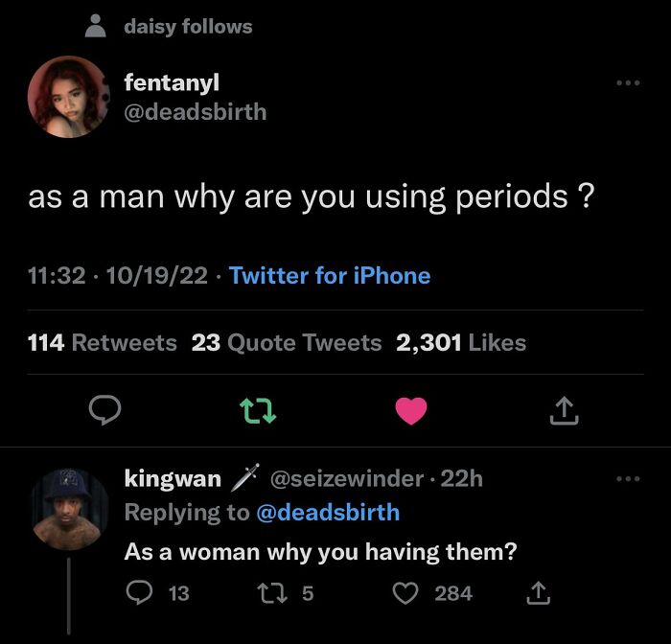Open the three-dot menu on kingwan's reply

(628, 479)
